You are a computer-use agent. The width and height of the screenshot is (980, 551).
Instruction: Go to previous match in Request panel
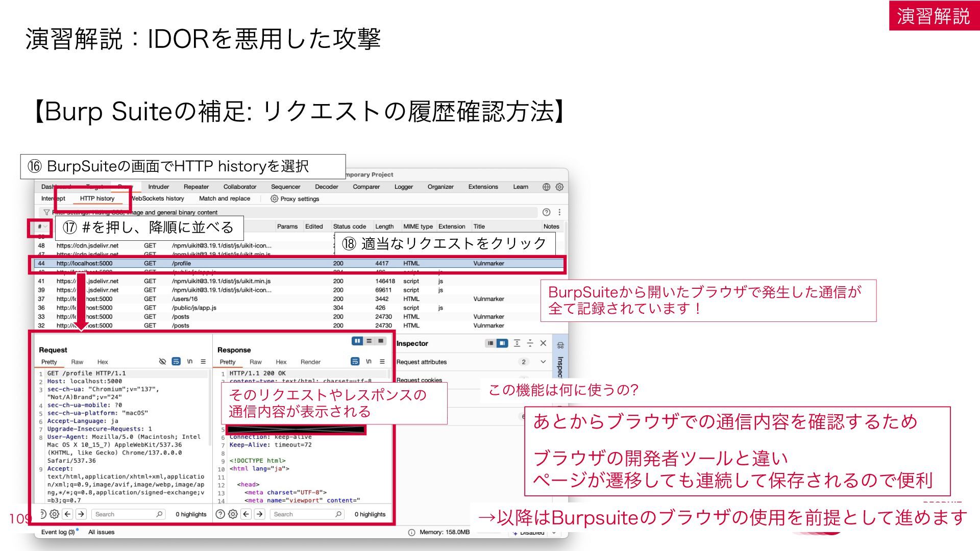(x=68, y=514)
